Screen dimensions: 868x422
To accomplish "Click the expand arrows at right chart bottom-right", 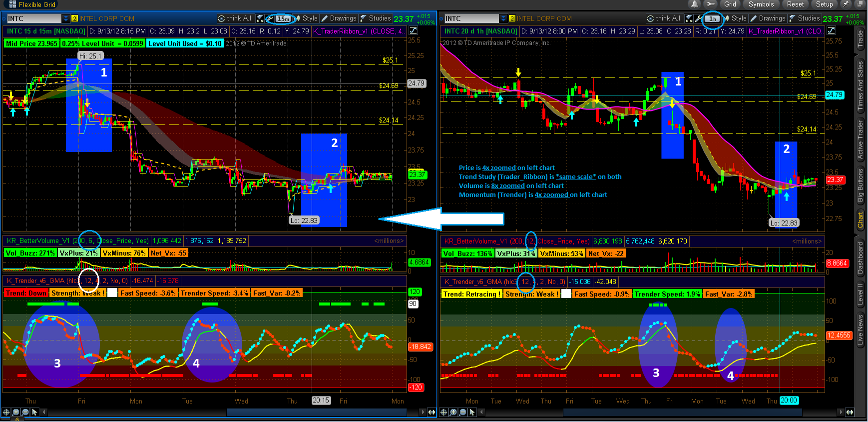I will [850, 412].
